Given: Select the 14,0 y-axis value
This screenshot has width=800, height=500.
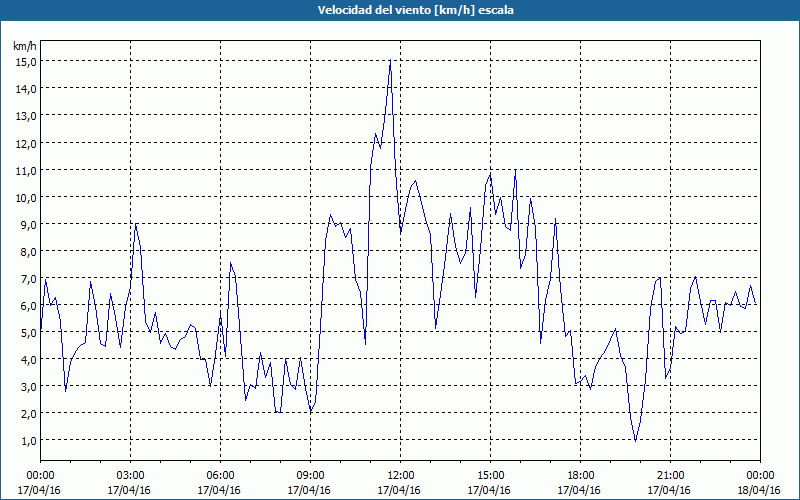Looking at the screenshot, I should coord(27,89).
